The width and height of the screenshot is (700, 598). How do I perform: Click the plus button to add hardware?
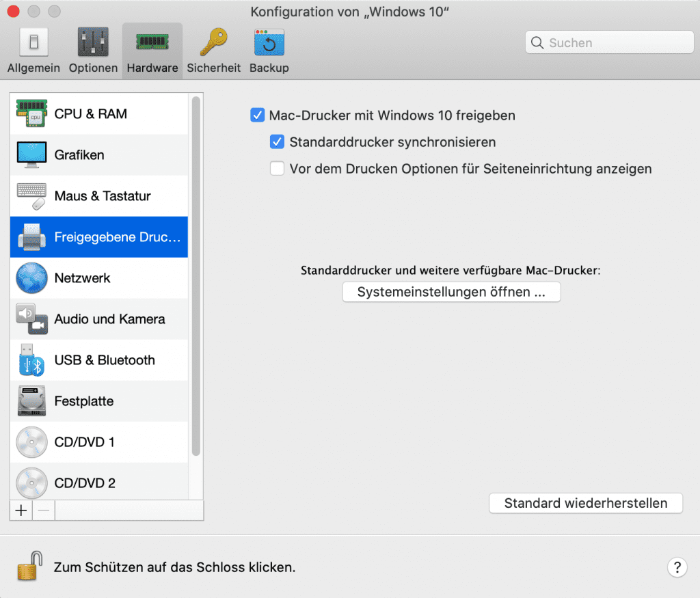click(22, 511)
